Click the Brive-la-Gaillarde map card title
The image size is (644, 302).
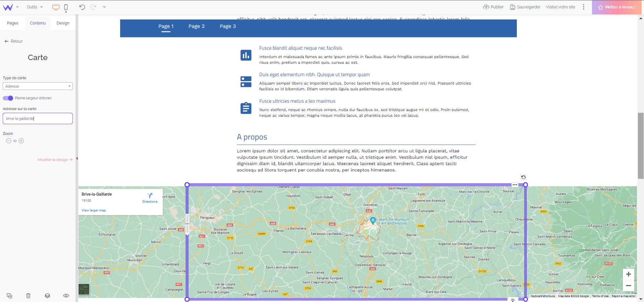coord(97,194)
